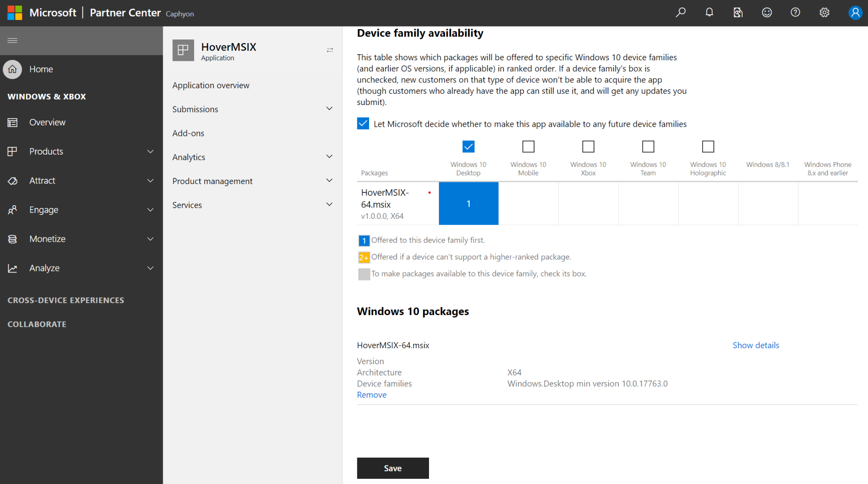The image size is (868, 484).
Task: Check Windows 10 Xbox checkbox
Action: [588, 147]
